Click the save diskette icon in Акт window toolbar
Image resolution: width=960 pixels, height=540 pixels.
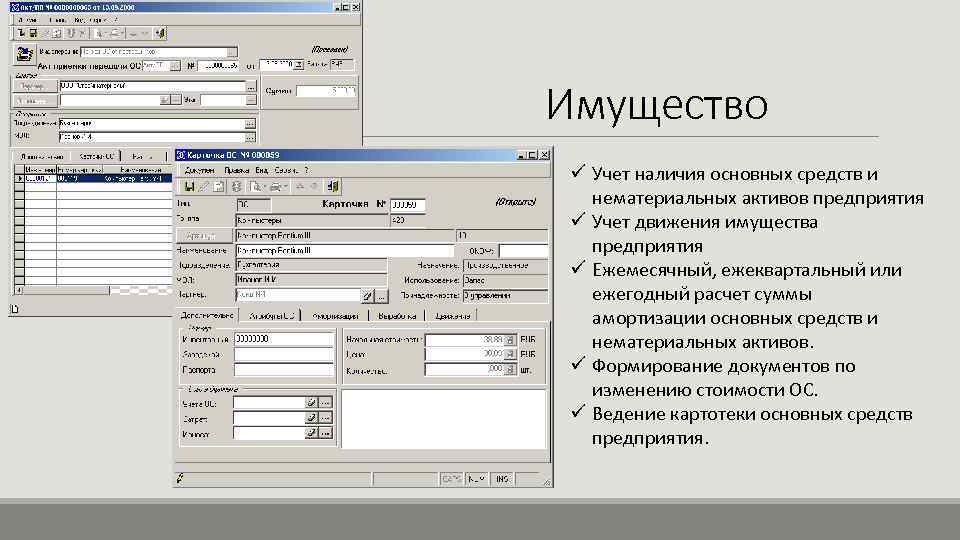(x=33, y=33)
